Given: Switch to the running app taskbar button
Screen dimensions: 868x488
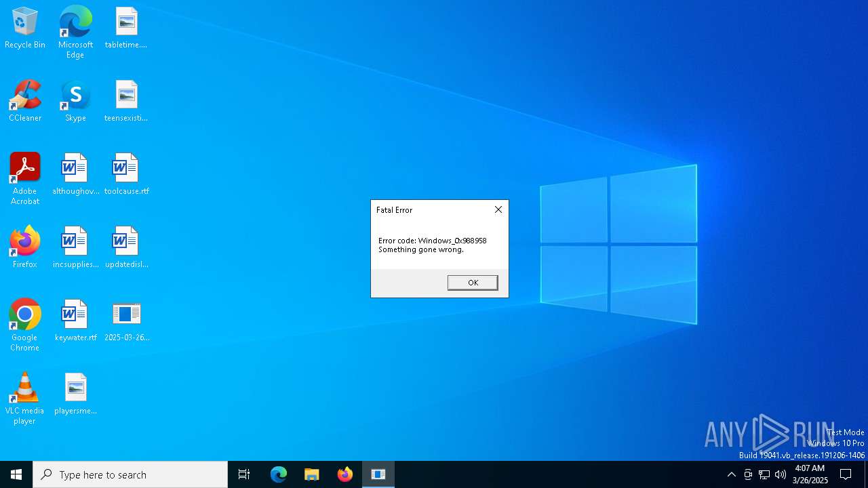Looking at the screenshot, I should pyautogui.click(x=378, y=474).
